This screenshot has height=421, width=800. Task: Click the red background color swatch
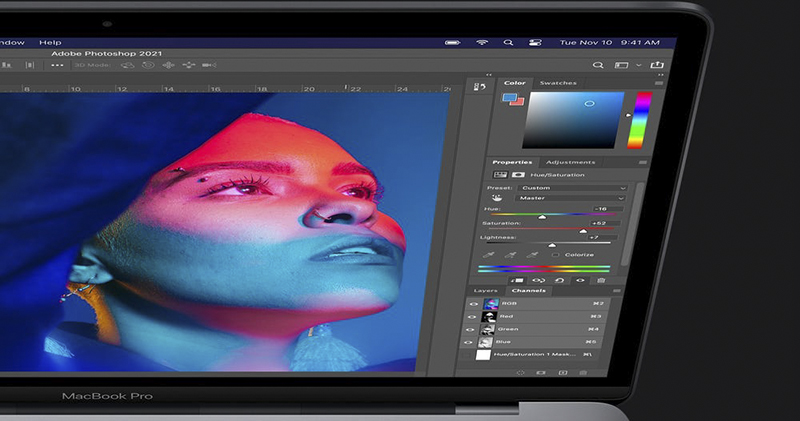point(517,102)
